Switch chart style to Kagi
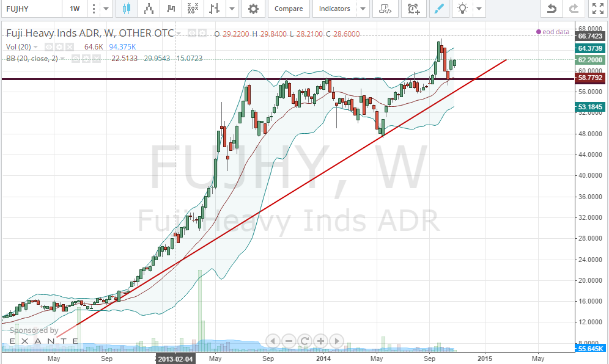 pos(171,9)
